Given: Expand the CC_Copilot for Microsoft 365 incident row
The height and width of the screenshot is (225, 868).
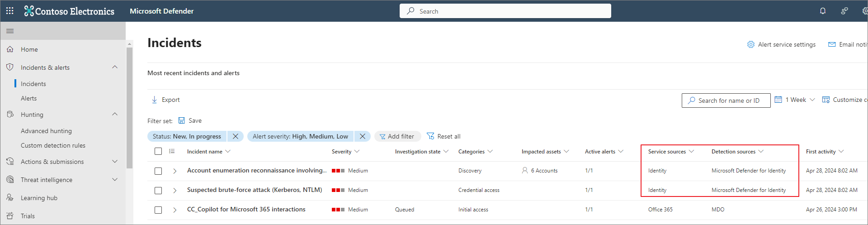Looking at the screenshot, I should (x=175, y=210).
